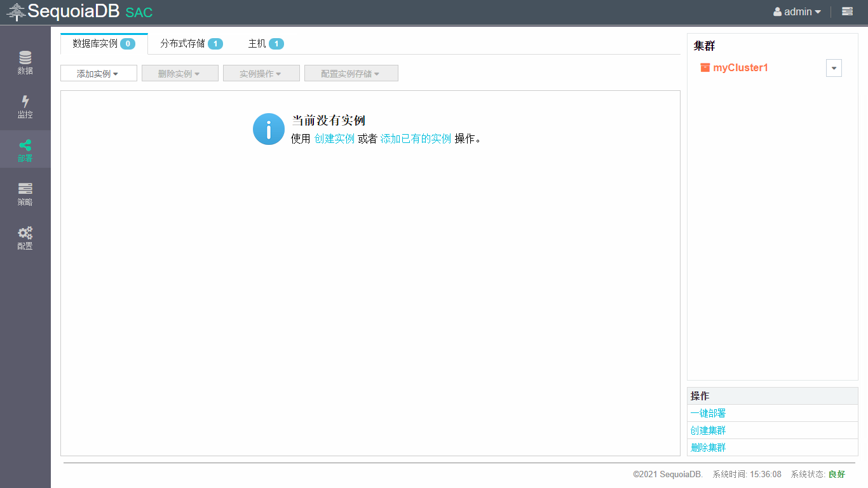The image size is (868, 488).
Task: Switch to the 分布式存储 tab
Action: pyautogui.click(x=191, y=44)
